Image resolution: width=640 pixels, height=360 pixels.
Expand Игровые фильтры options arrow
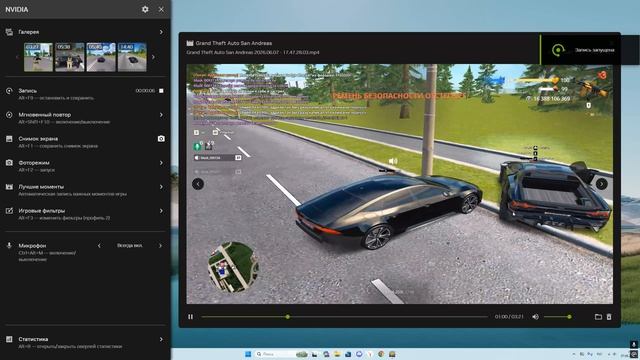(161, 211)
